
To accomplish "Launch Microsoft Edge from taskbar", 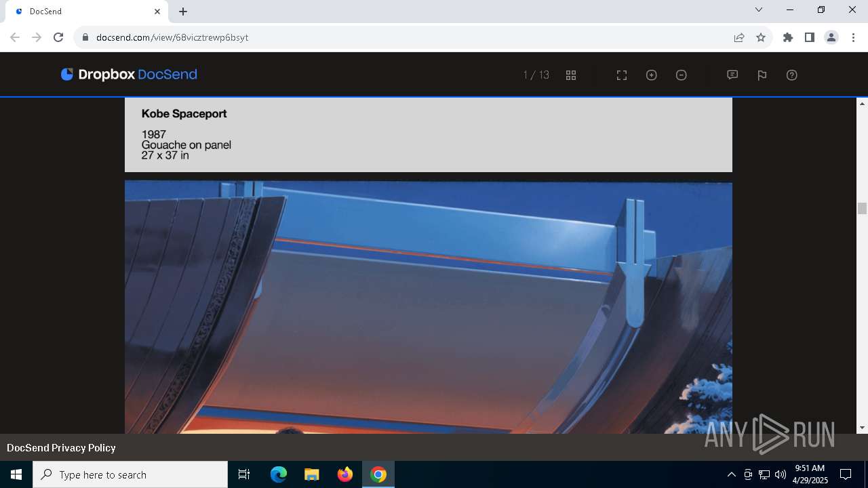I will click(279, 474).
